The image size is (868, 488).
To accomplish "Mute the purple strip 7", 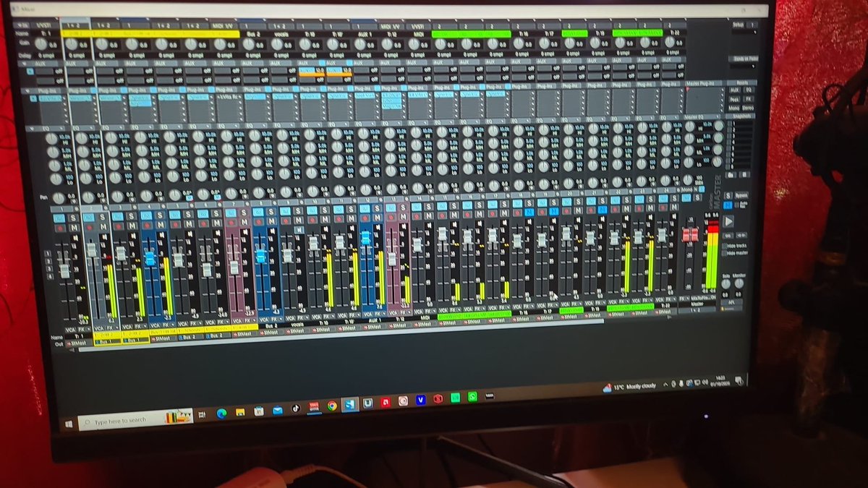I will (x=244, y=222).
